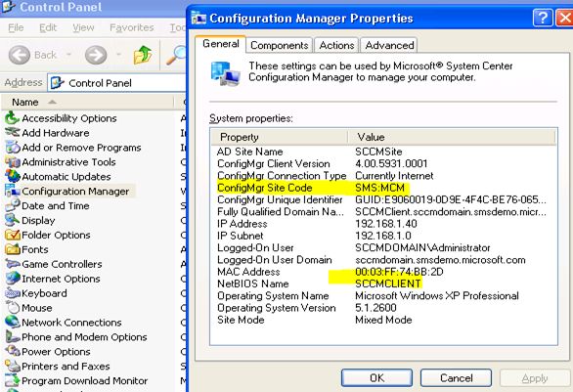Open the File menu in Control Panel
Screen dimensions: 573x392
pos(16,27)
